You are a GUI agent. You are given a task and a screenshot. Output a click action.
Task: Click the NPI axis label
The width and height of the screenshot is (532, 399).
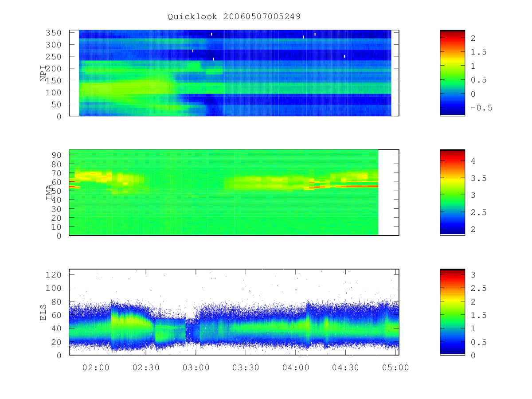[43, 73]
